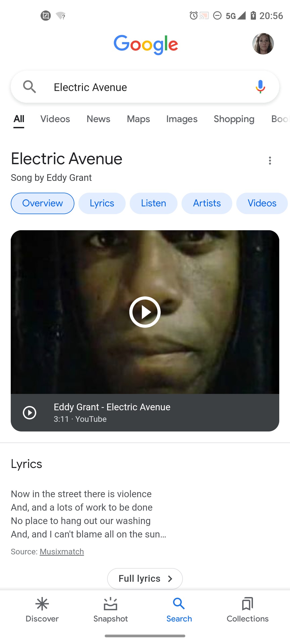The image size is (290, 644).
Task: Select the Listen chip
Action: [154, 203]
